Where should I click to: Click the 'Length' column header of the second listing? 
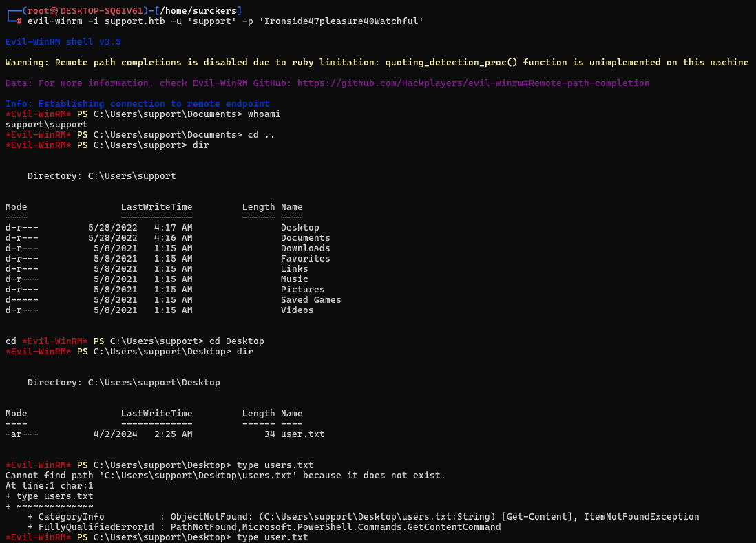coord(258,414)
